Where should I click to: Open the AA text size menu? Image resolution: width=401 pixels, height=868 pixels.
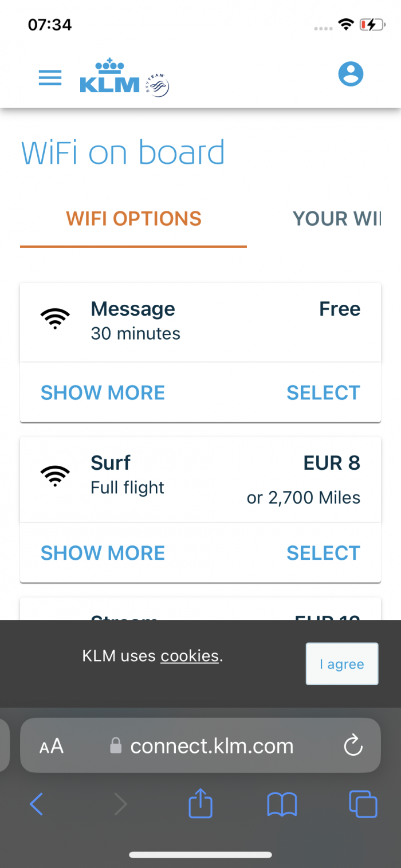pos(51,746)
